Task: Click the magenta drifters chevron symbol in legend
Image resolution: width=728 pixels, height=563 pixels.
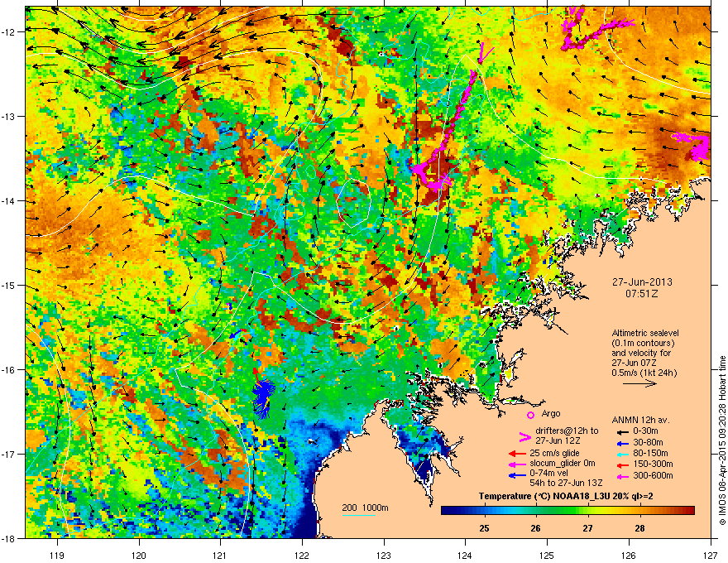Action: click(x=524, y=437)
